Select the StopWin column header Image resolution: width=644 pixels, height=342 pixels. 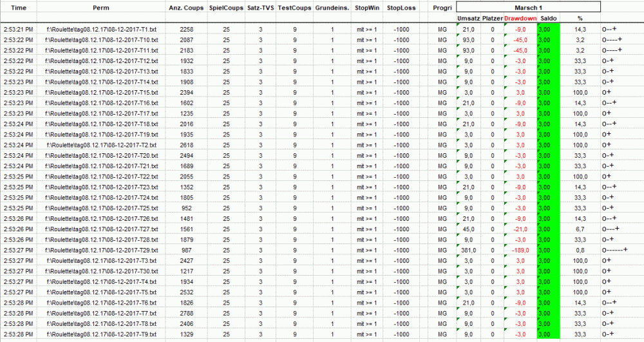pos(367,8)
